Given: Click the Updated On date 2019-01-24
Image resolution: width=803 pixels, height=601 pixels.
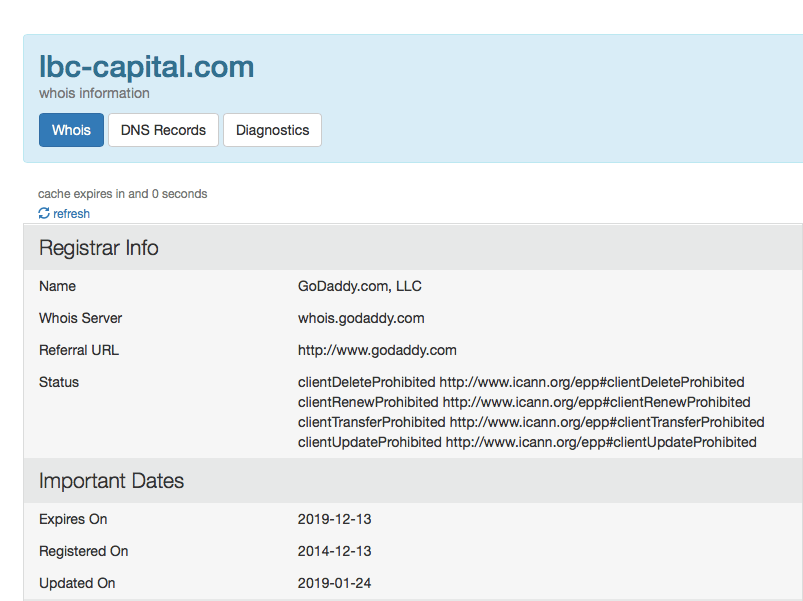Looking at the screenshot, I should [x=335, y=583].
